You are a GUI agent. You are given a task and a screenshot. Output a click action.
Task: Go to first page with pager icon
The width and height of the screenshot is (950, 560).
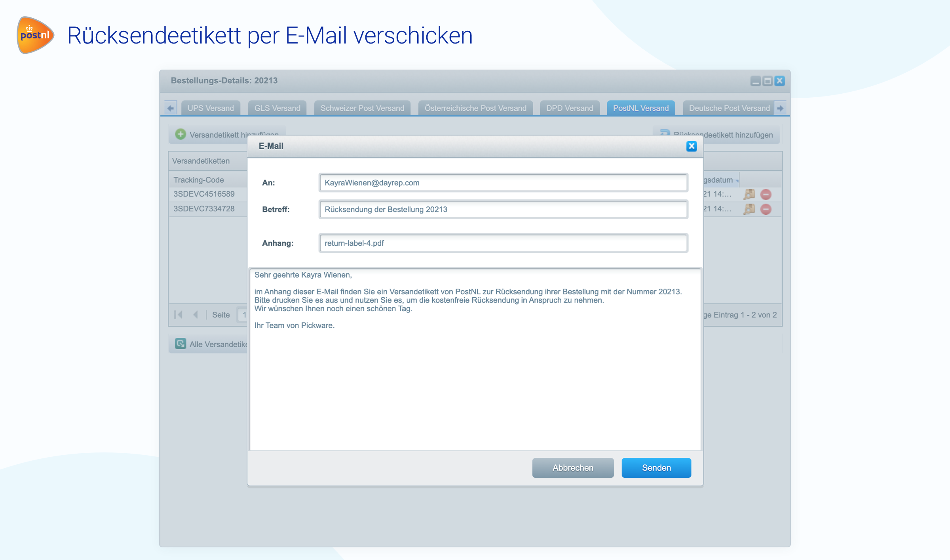click(179, 315)
